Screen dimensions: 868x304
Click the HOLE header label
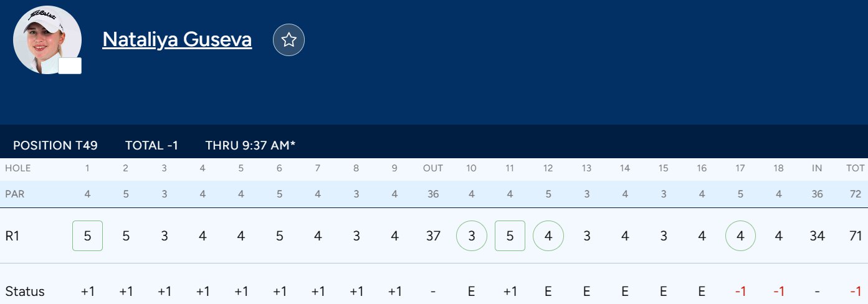17,168
